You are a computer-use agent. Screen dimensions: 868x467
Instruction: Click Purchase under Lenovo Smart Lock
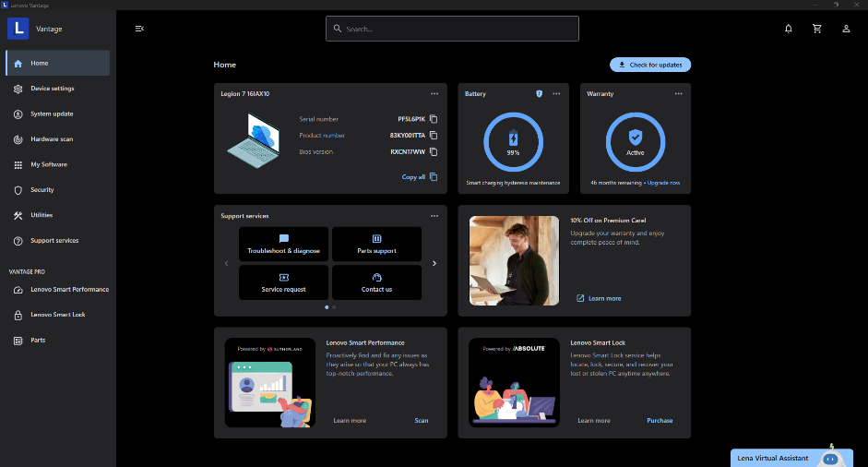click(x=660, y=421)
